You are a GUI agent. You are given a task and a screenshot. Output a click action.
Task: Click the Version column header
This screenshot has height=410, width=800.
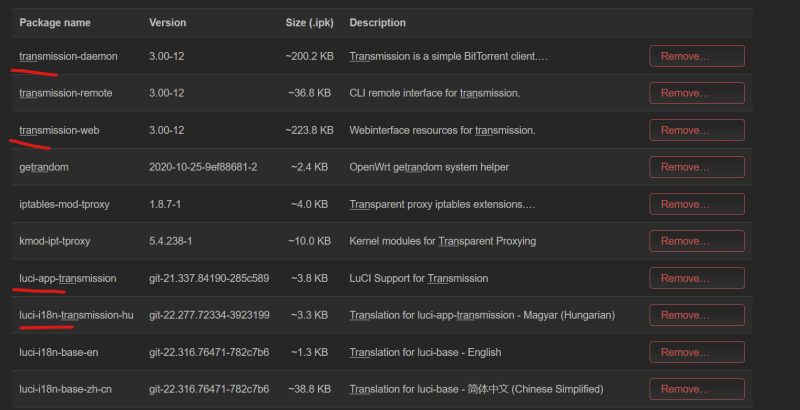point(167,22)
